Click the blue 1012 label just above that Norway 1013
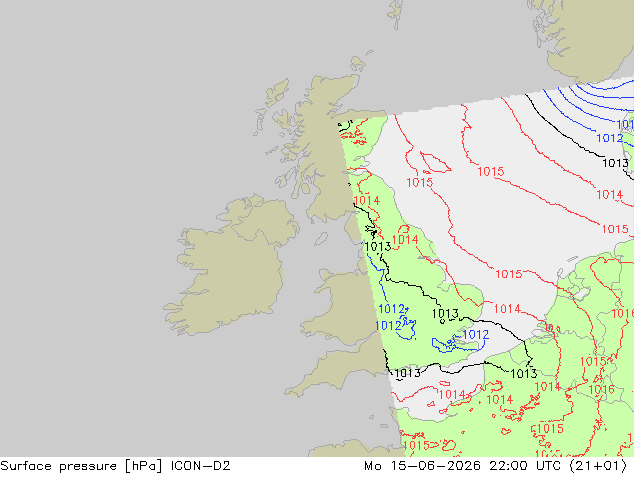The height and width of the screenshot is (490, 634). point(610,138)
